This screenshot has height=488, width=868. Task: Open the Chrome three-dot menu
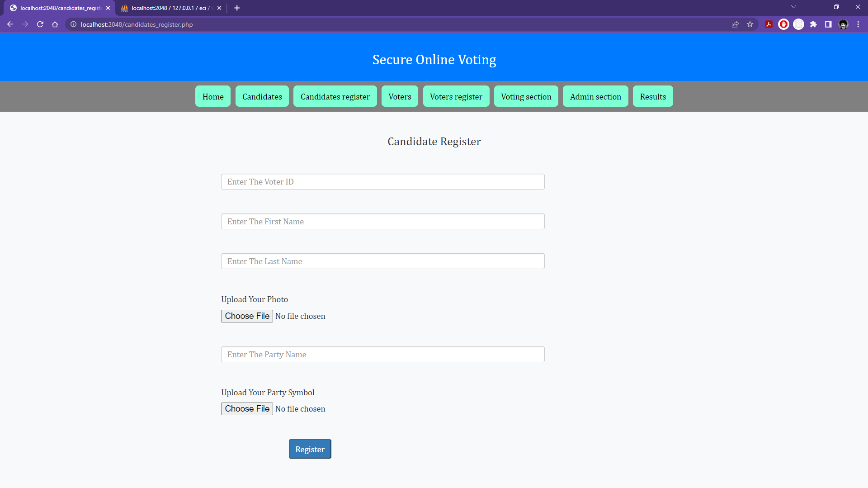point(858,24)
